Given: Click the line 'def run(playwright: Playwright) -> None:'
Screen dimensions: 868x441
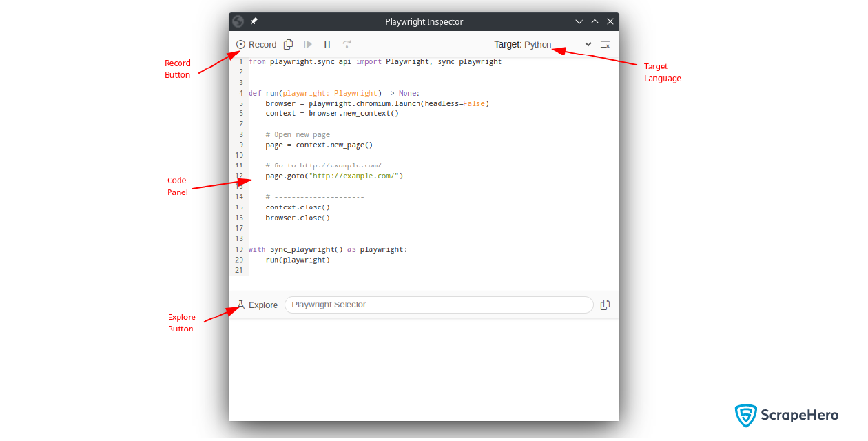Looking at the screenshot, I should click(334, 93).
